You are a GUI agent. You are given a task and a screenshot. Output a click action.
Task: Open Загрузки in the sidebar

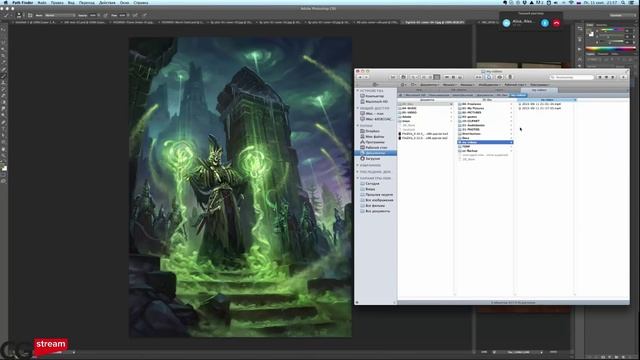coord(372,158)
